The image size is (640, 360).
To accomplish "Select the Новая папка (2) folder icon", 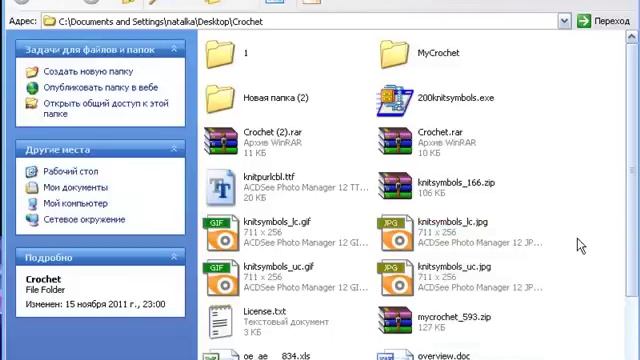I will pyautogui.click(x=220, y=99).
